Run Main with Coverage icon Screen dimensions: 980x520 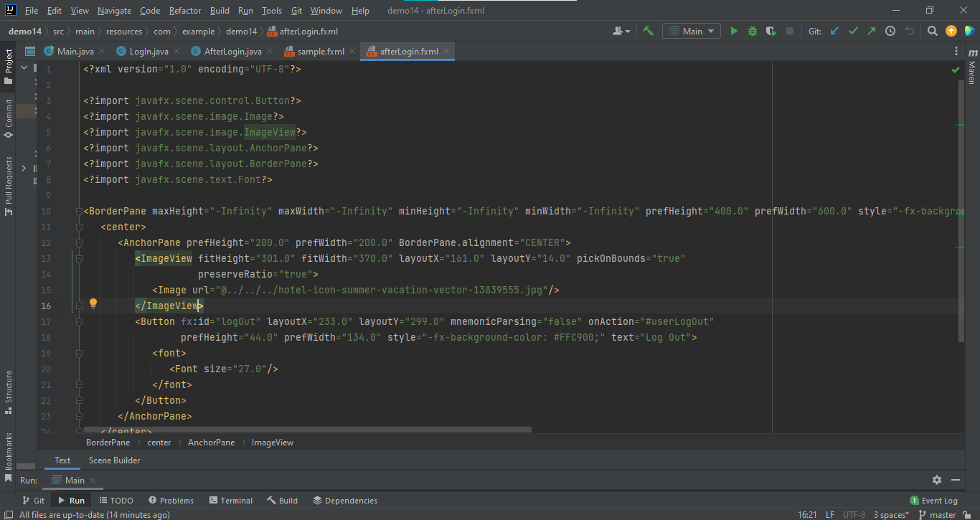click(x=771, y=31)
